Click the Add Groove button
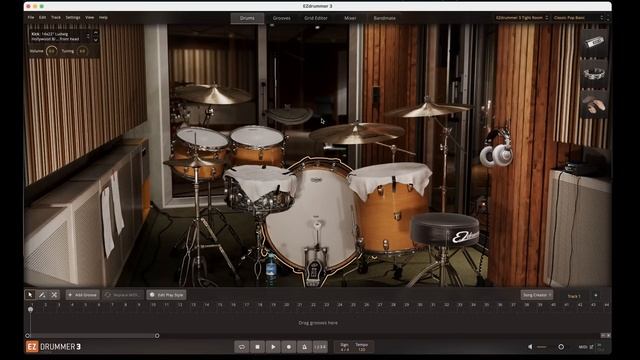The width and height of the screenshot is (640, 360). [83, 295]
